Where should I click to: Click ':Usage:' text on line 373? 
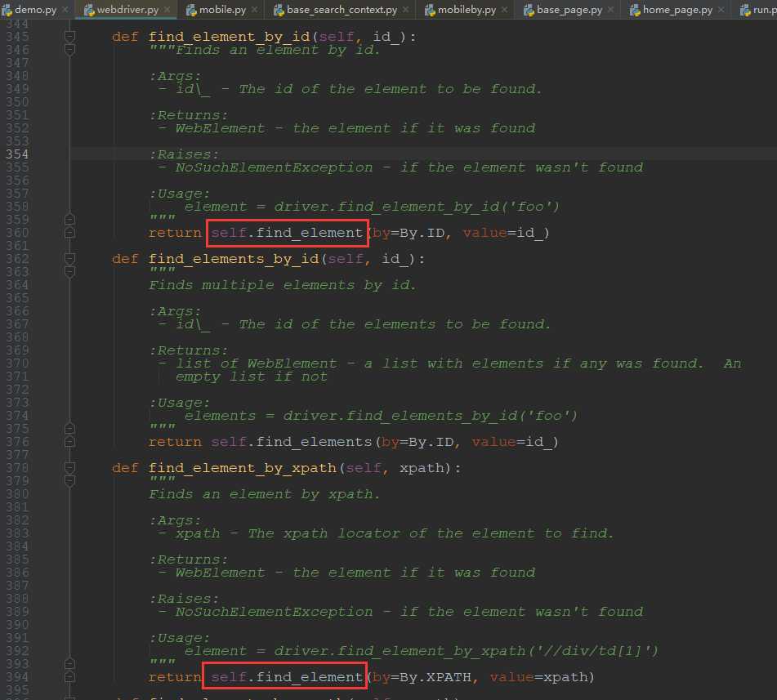[x=180, y=403]
